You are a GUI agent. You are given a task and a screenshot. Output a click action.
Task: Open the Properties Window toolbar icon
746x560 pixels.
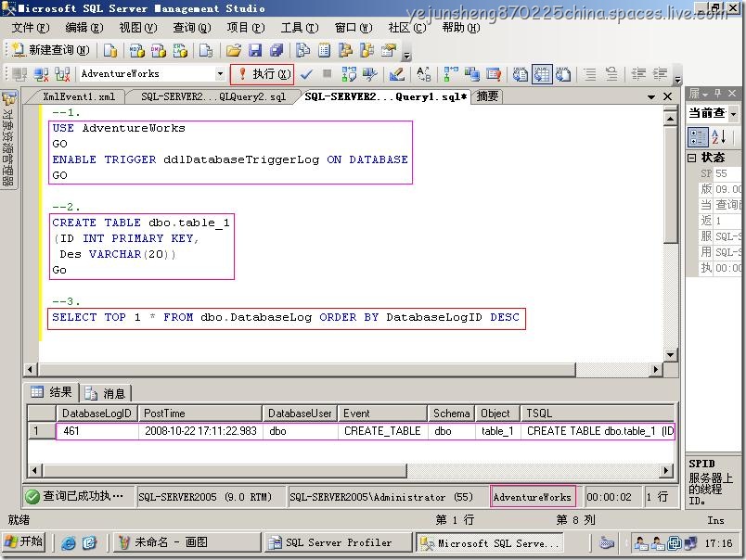click(x=389, y=50)
